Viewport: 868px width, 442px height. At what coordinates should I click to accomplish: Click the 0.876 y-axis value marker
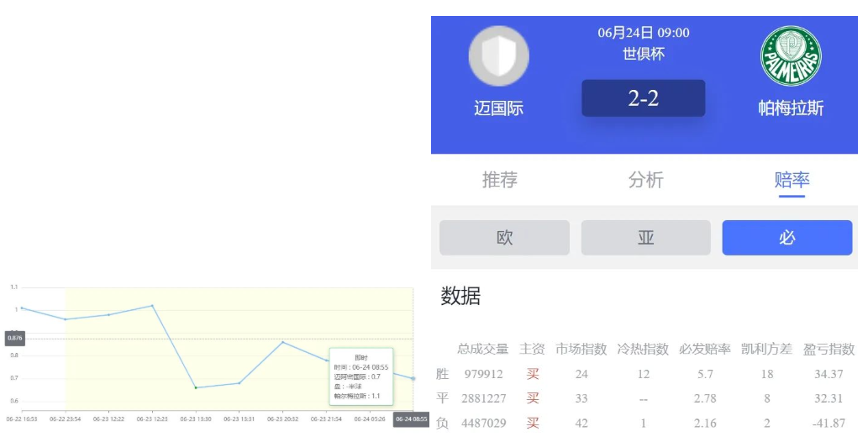[x=14, y=338]
